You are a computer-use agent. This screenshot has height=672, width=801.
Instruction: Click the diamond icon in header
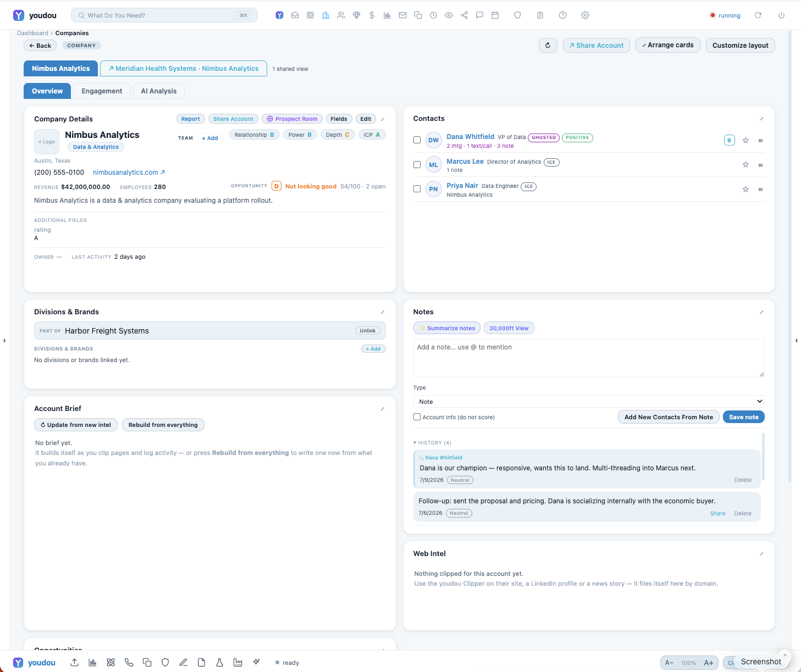pyautogui.click(x=356, y=15)
